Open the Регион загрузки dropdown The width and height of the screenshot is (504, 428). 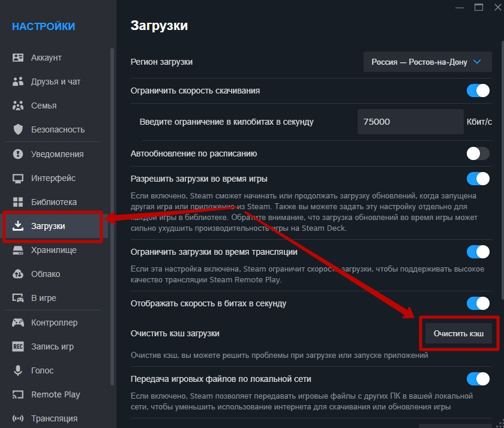click(427, 62)
